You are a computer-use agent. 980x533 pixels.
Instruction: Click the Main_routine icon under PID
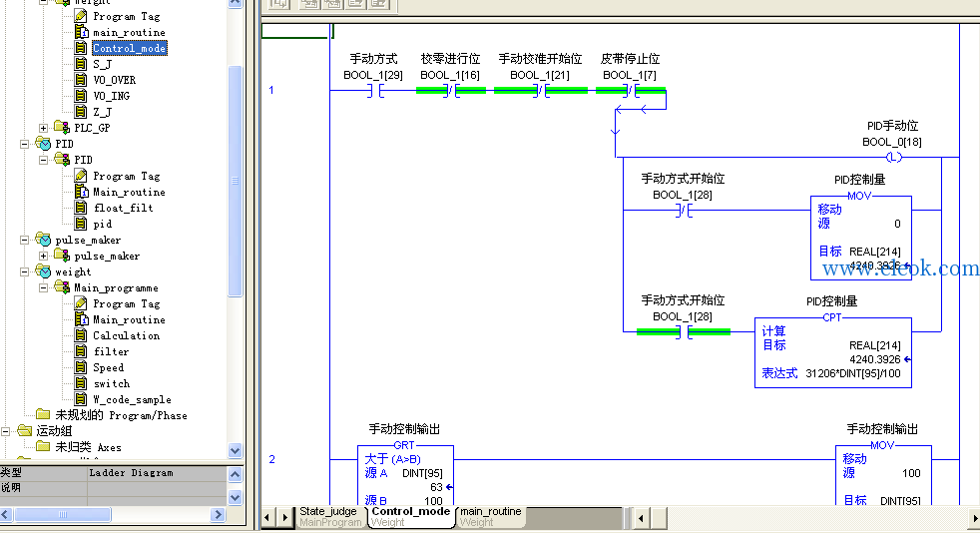tap(81, 192)
